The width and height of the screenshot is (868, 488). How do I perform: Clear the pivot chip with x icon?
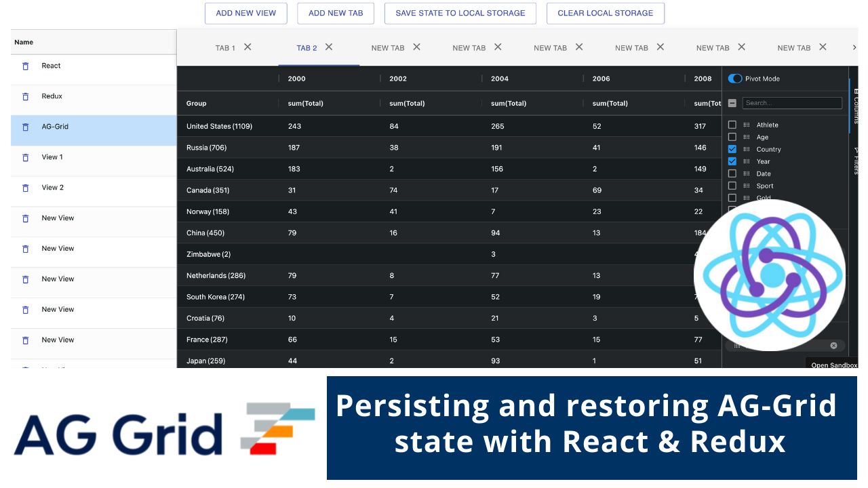click(833, 346)
